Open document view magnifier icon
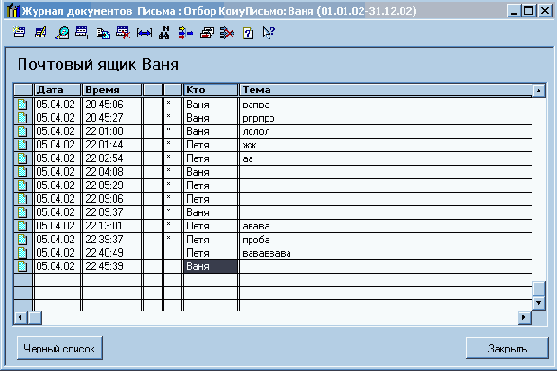Screen dimensions: 557x371 tap(62, 32)
